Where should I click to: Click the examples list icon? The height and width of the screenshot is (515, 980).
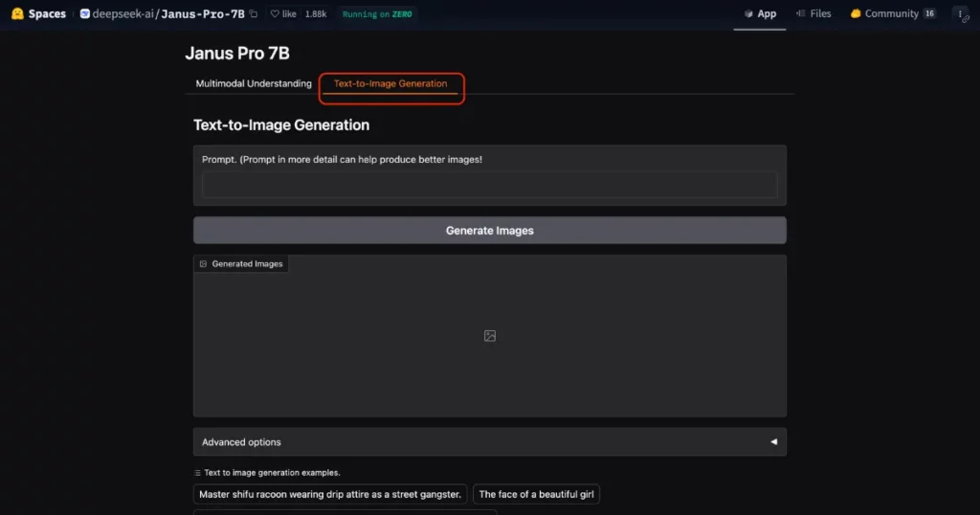coord(197,473)
